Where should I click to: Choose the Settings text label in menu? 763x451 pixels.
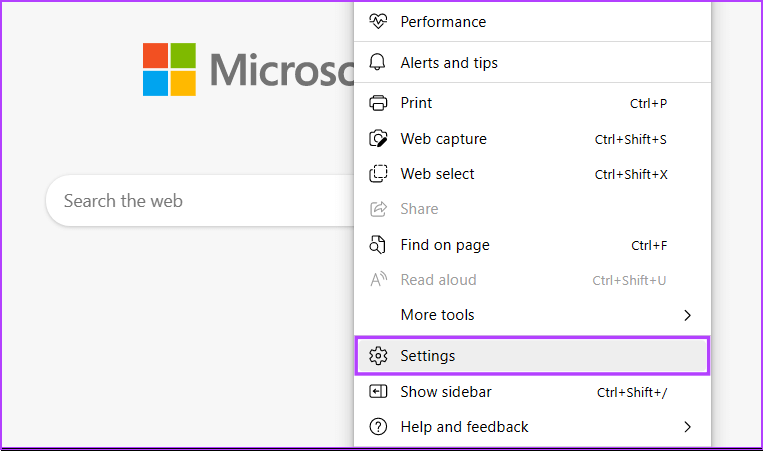428,356
